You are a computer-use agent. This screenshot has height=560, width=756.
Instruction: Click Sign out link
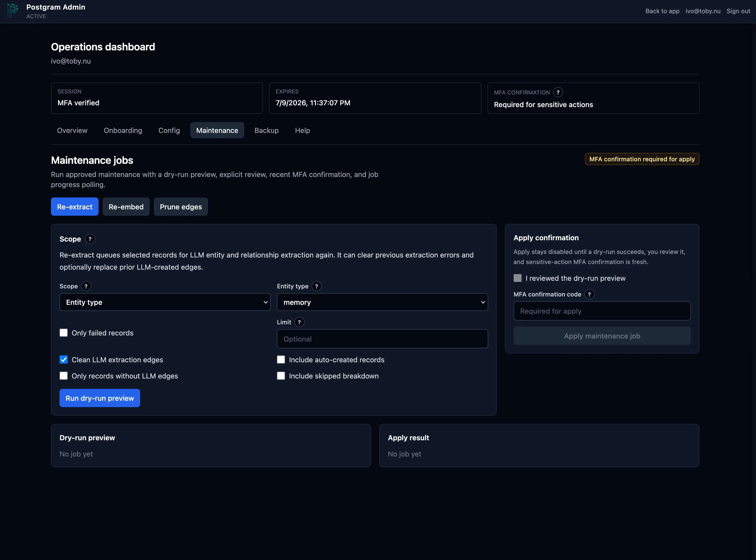pyautogui.click(x=738, y=11)
